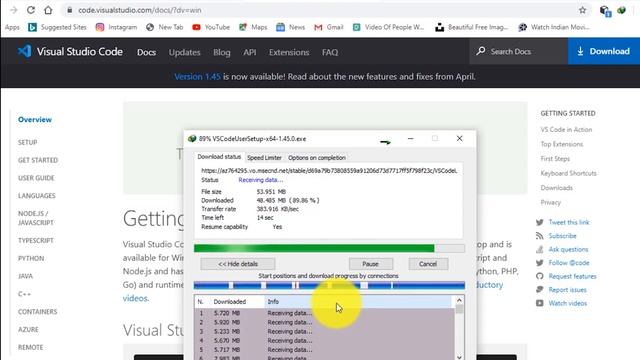Screen dimensions: 640x360
Task: Open the Suggested Sites bookmark
Action: click(x=57, y=27)
